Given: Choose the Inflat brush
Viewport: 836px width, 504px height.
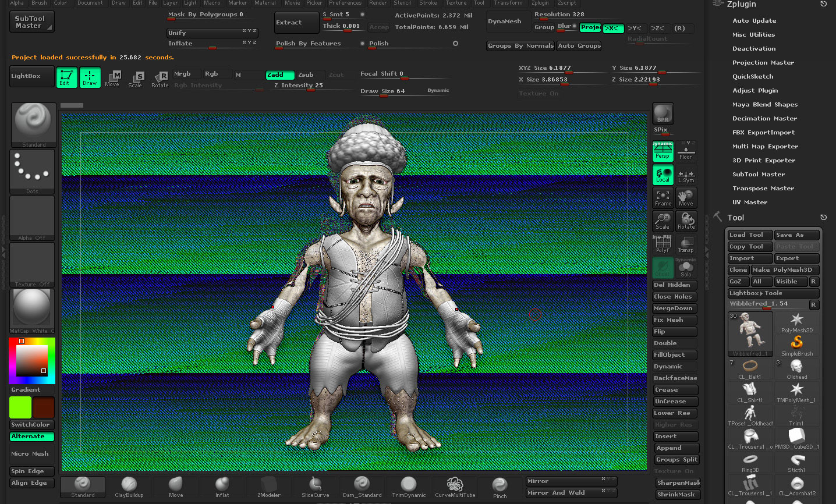Looking at the screenshot, I should [x=222, y=487].
